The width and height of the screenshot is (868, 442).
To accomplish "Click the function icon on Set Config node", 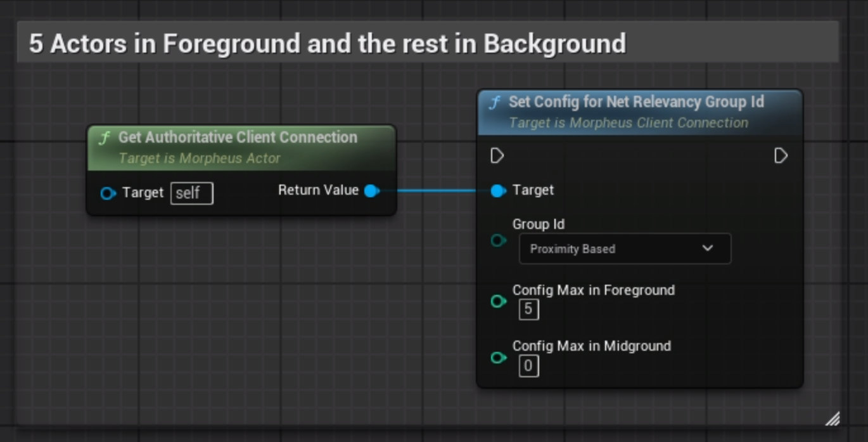I will pos(494,103).
